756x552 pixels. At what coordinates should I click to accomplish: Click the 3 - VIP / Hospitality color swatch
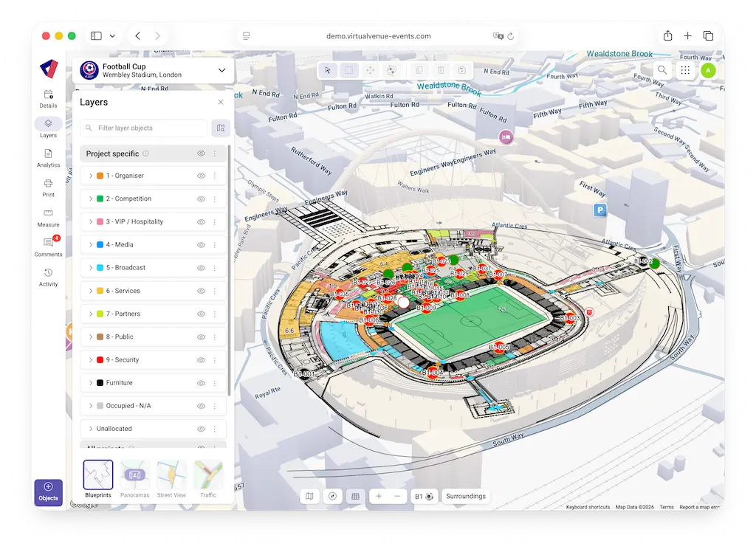[100, 222]
